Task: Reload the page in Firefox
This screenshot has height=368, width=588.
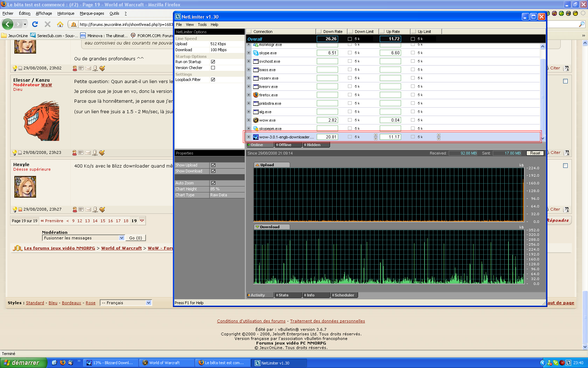Action: [x=35, y=24]
